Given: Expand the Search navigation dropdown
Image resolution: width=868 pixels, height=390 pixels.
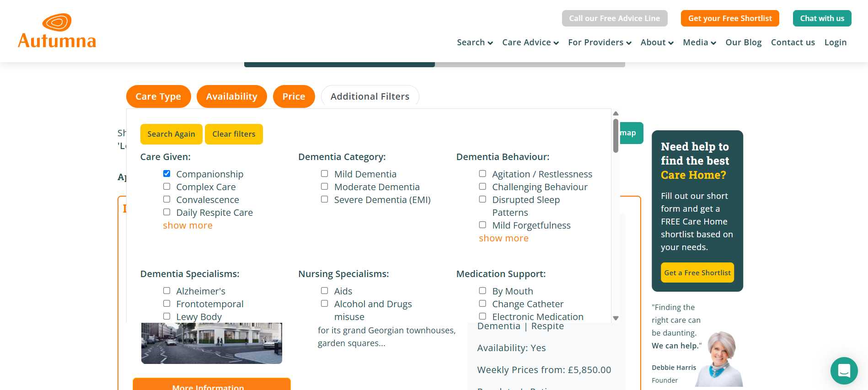Looking at the screenshot, I should pyautogui.click(x=475, y=43).
